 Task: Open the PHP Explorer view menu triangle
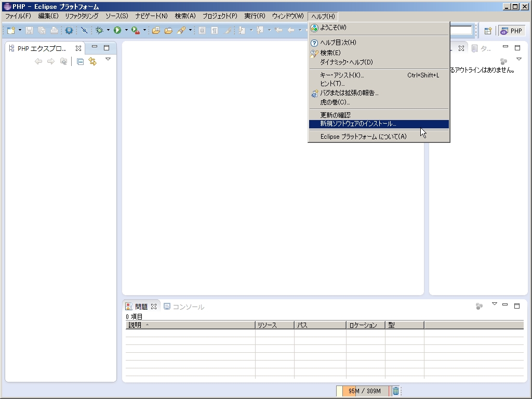coord(108,59)
